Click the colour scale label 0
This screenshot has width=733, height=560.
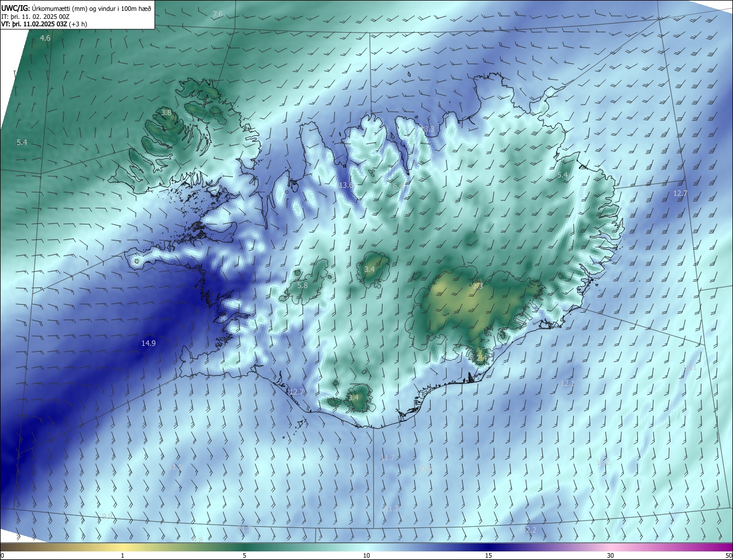(x=2, y=555)
